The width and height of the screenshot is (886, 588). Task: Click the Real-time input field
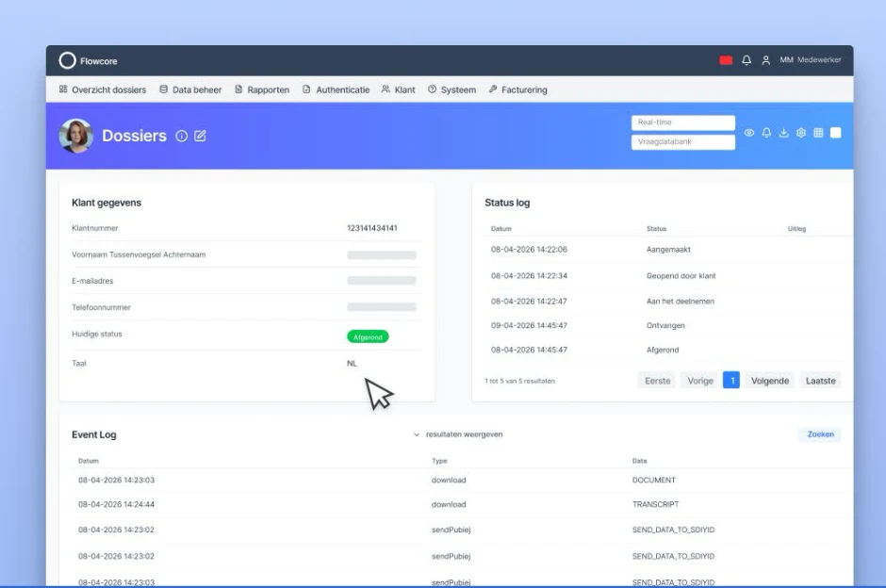click(x=683, y=122)
